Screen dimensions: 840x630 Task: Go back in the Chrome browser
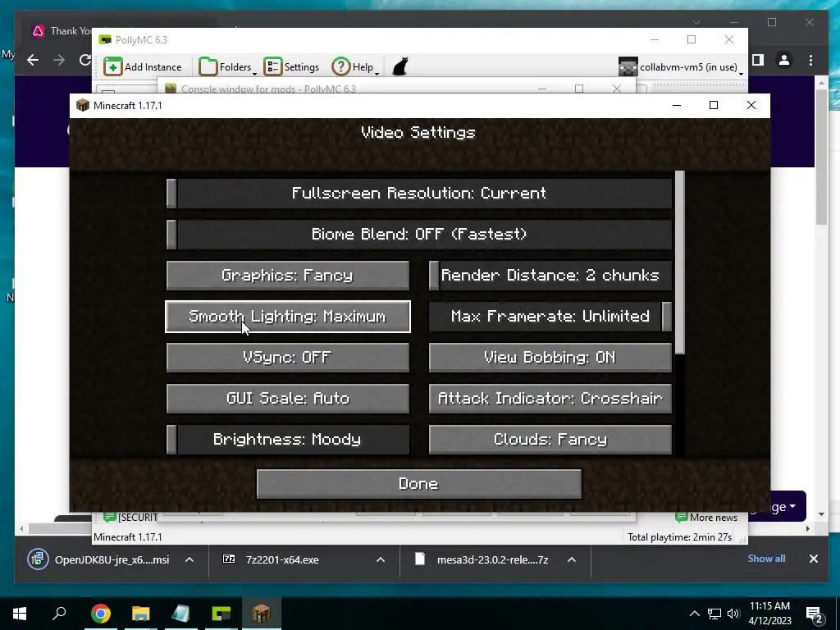coord(33,60)
